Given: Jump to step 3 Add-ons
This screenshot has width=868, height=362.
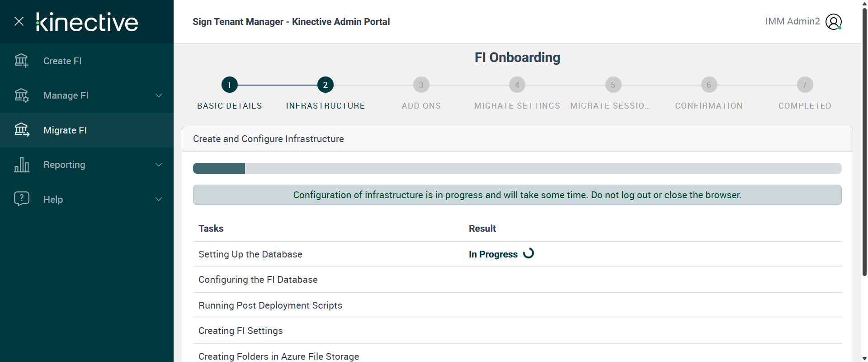Looking at the screenshot, I should point(421,85).
